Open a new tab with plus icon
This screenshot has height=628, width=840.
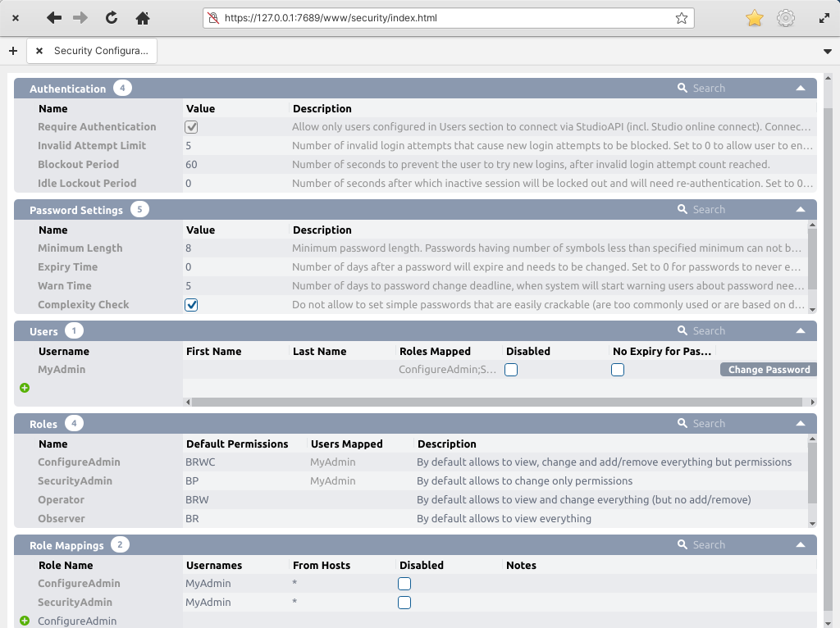point(12,51)
